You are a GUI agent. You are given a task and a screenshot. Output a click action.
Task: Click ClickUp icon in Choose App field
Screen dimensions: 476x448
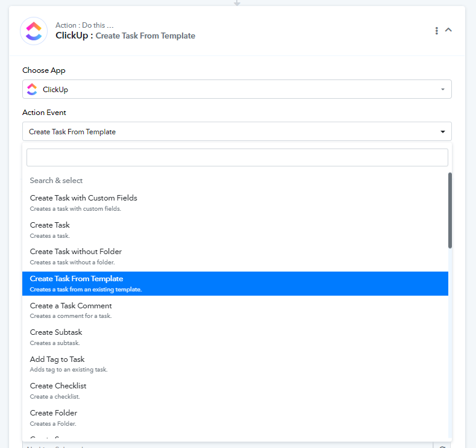pyautogui.click(x=32, y=90)
